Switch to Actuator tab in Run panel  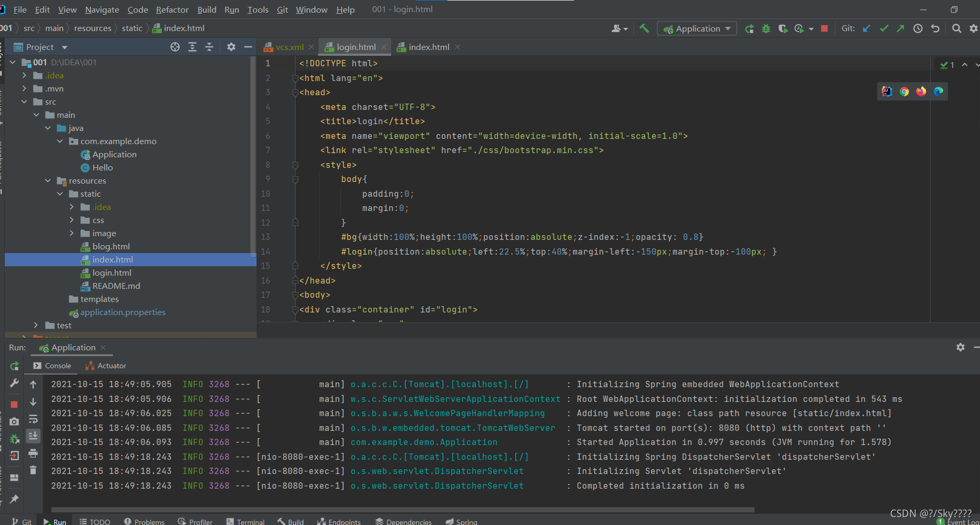pyautogui.click(x=106, y=366)
